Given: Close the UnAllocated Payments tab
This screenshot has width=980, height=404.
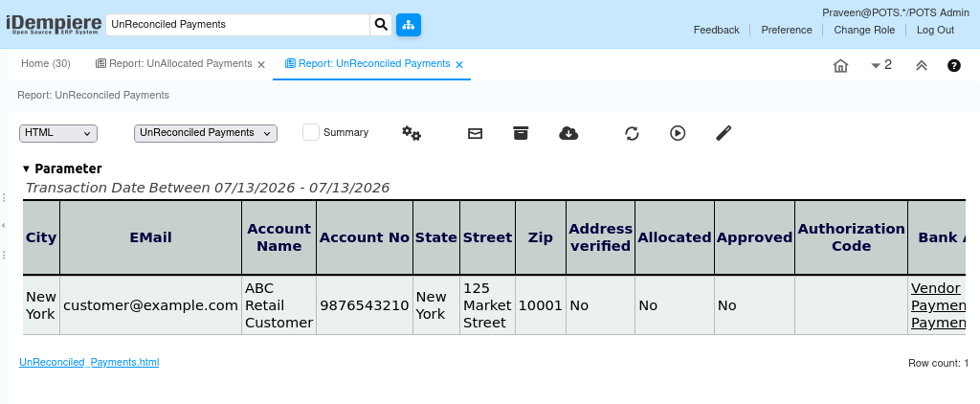Looking at the screenshot, I should point(261,64).
